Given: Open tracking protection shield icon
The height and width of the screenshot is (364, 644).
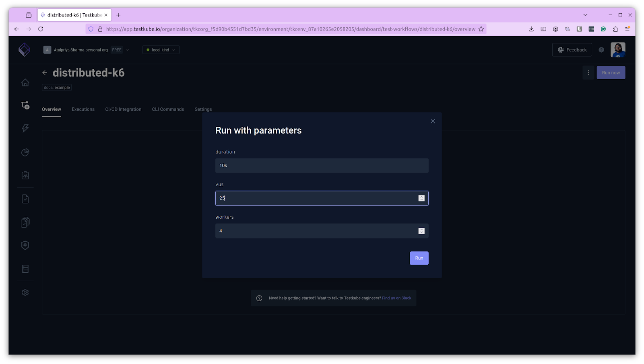Looking at the screenshot, I should [91, 29].
